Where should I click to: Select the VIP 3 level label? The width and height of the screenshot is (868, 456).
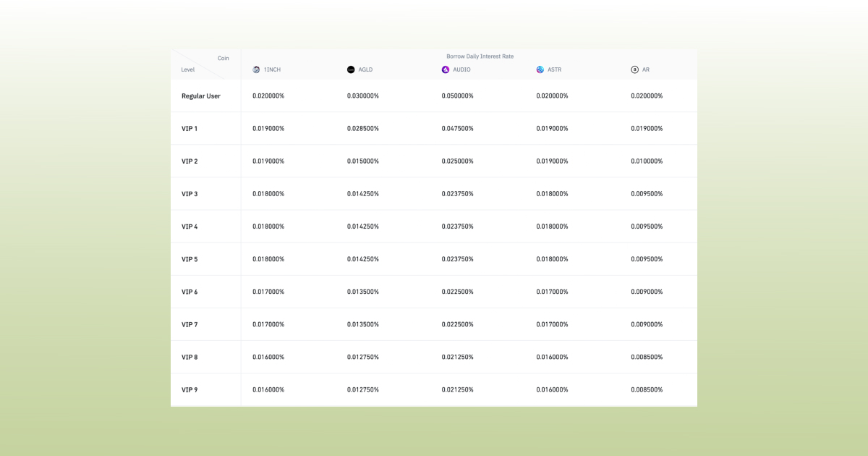pos(190,193)
